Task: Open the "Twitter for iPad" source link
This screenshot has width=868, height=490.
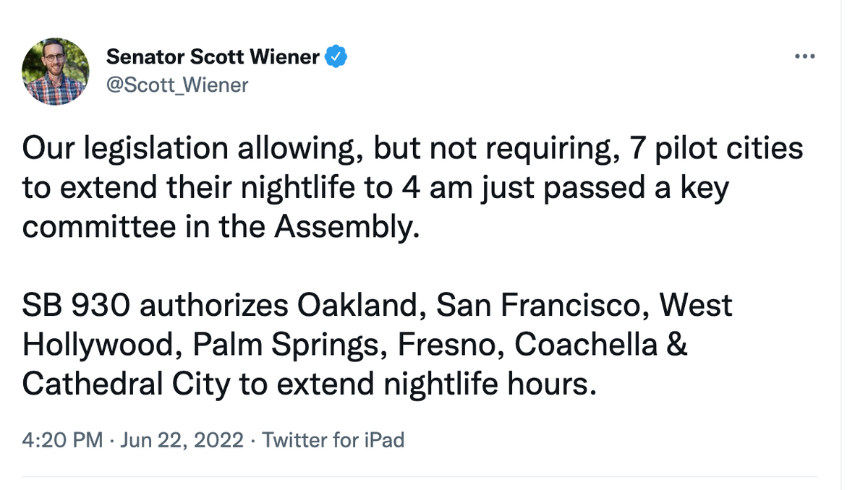Action: click(333, 439)
